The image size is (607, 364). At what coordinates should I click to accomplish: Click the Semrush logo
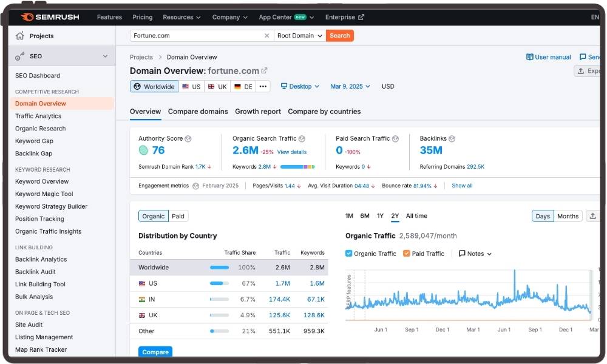[50, 17]
